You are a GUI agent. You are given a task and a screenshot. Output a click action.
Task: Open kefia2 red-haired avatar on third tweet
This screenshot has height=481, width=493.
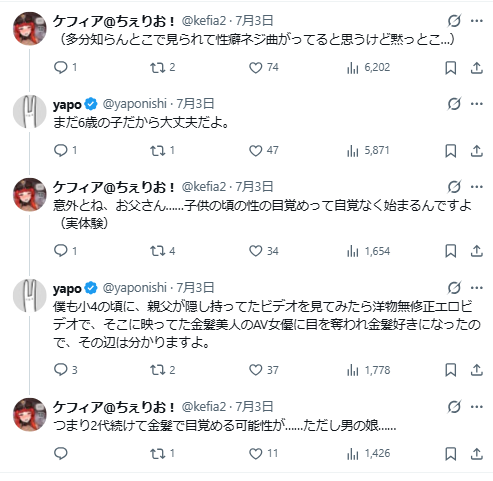pos(30,195)
